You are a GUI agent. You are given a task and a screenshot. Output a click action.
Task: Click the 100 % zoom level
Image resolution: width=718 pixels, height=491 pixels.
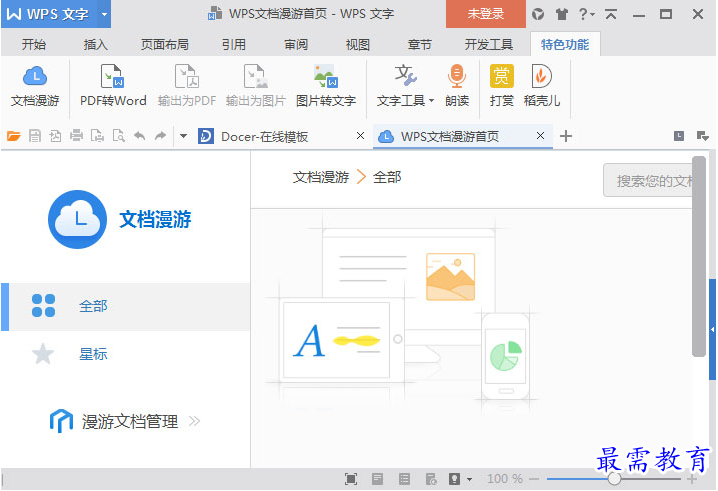tap(505, 479)
